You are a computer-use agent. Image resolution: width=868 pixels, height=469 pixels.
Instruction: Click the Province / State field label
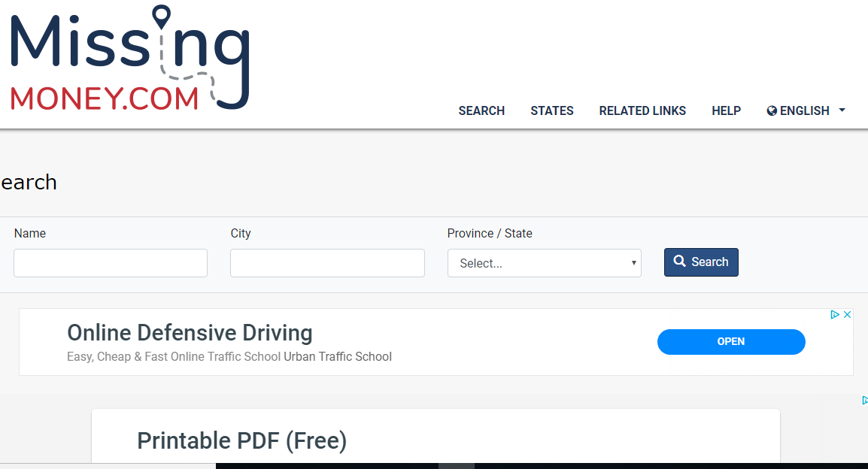coord(489,234)
